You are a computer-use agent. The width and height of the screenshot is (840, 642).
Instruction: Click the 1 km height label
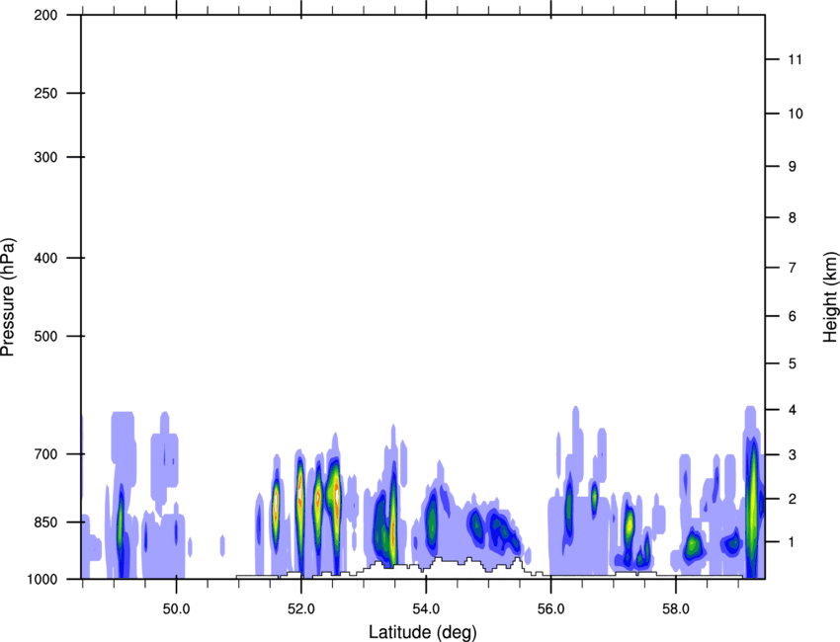(793, 542)
